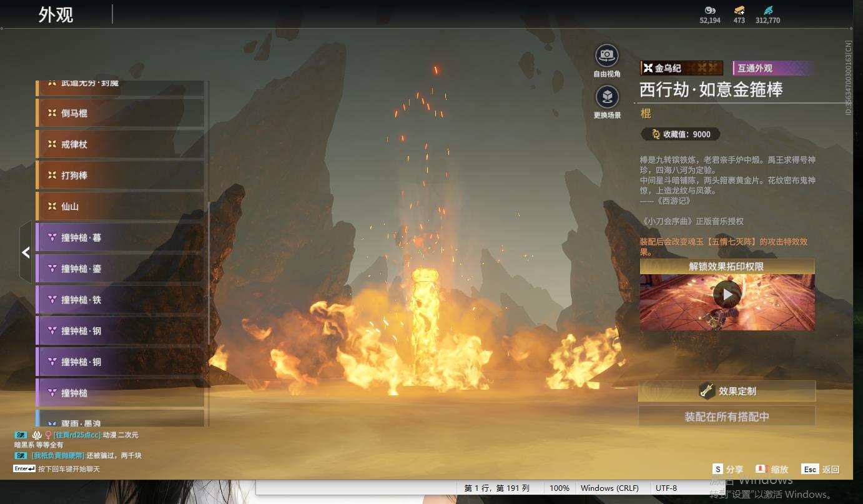The width and height of the screenshot is (863, 504).
Task: Open the 自由视角 free camera icon
Action: (x=606, y=56)
